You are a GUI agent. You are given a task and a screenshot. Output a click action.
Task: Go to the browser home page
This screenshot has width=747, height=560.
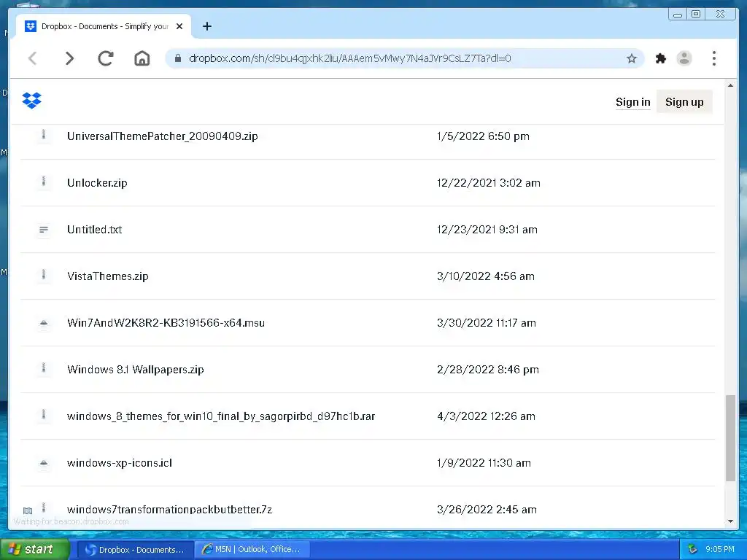(x=142, y=58)
